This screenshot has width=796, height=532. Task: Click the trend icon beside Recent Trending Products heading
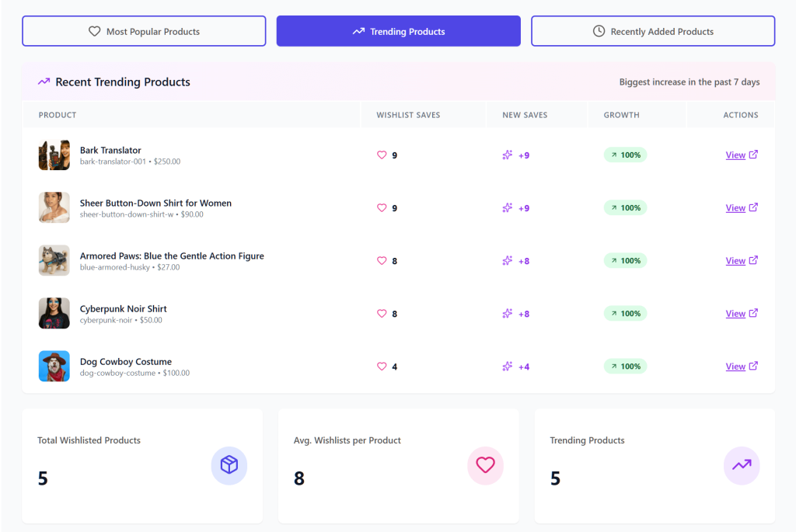point(44,81)
